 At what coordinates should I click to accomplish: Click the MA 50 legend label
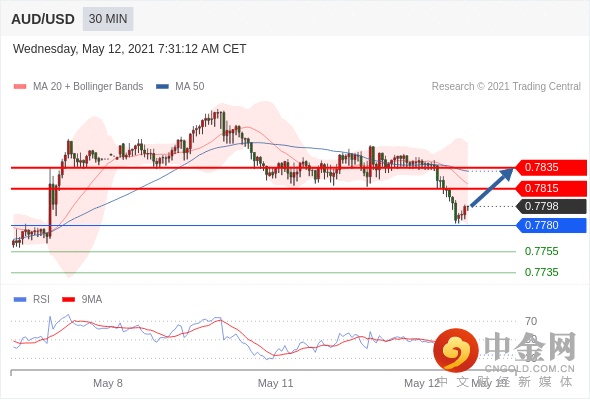click(x=190, y=87)
